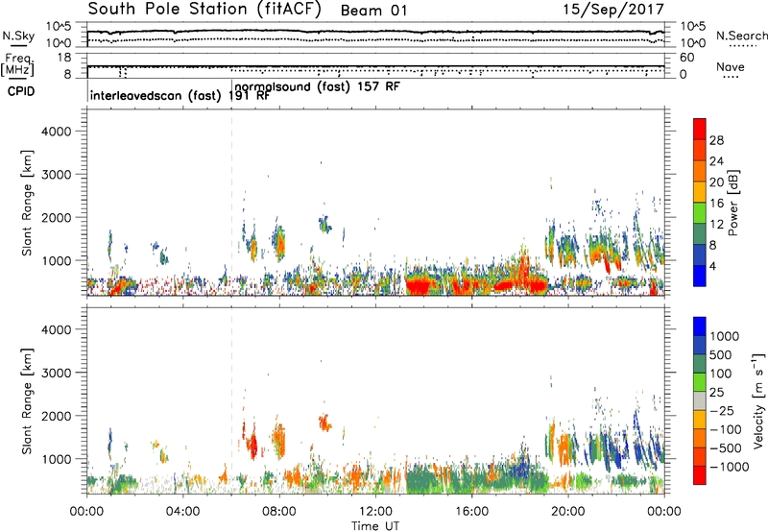768x532 pixels.
Task: Click the '4000' label on power plot axis
Action: pos(56,132)
